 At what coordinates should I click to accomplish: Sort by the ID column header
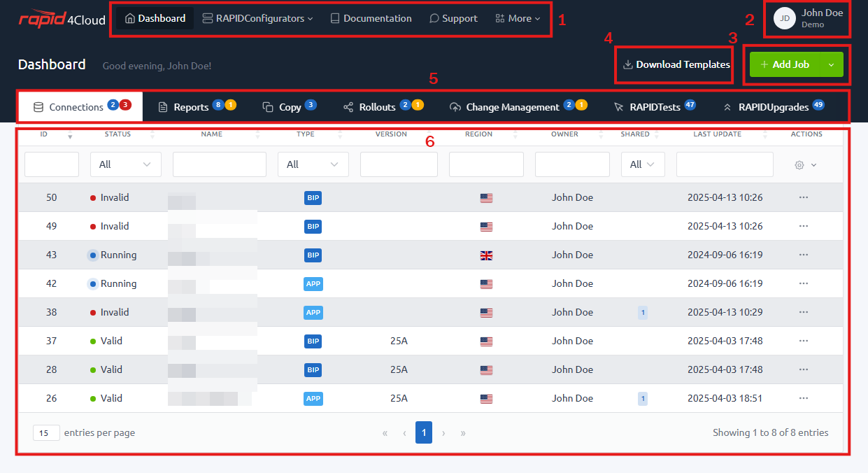pyautogui.click(x=44, y=134)
